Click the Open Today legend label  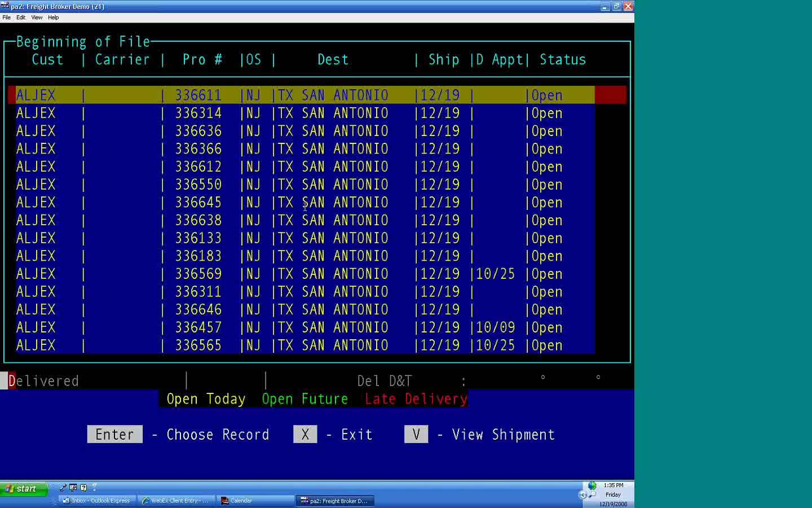[x=206, y=399]
